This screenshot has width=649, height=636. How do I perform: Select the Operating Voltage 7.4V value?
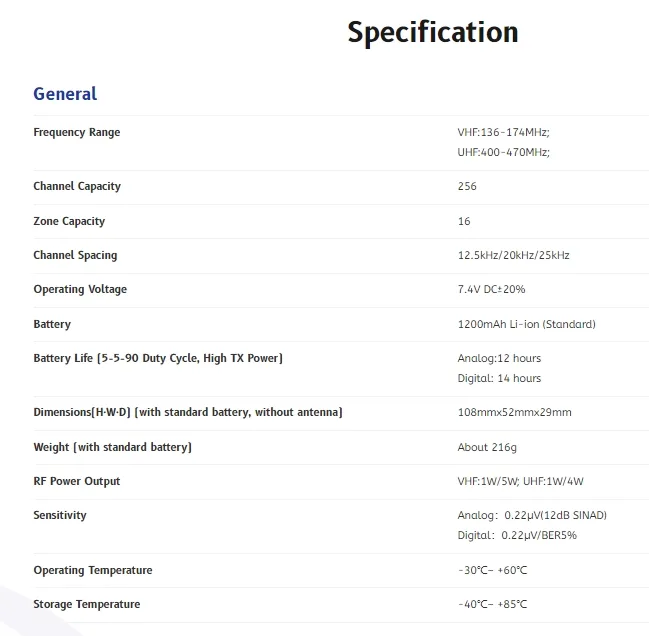pos(491,289)
